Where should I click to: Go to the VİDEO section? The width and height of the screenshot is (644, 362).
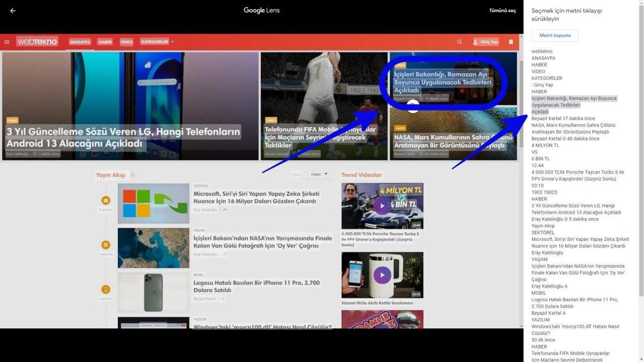point(127,42)
